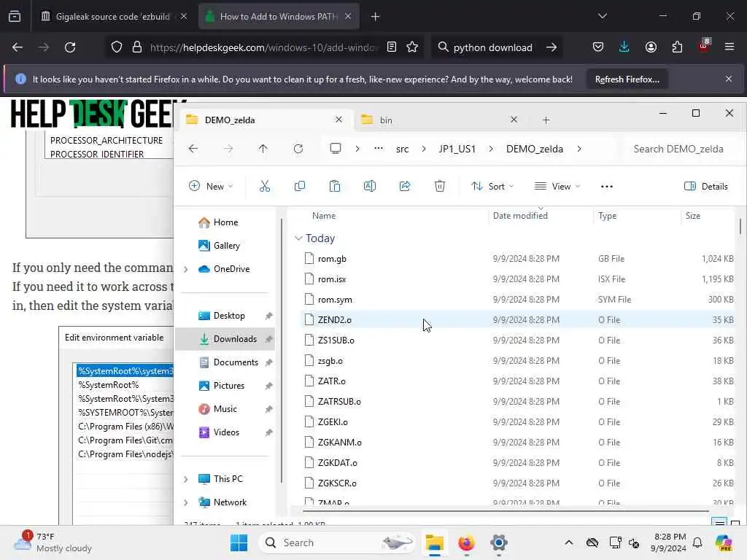The width and height of the screenshot is (747, 560).
Task: Go back in File Explorer
Action: [193, 149]
